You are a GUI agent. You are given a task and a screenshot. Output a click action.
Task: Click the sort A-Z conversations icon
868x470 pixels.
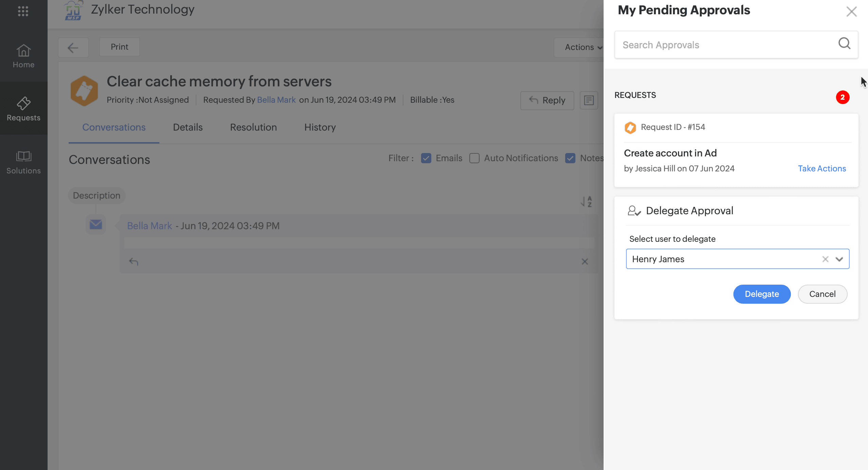pyautogui.click(x=586, y=202)
